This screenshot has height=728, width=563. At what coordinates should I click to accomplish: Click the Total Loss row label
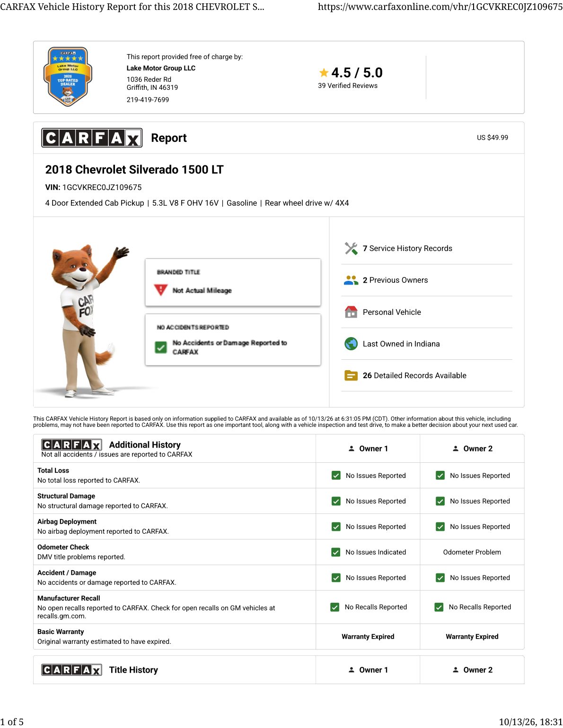tap(53, 470)
